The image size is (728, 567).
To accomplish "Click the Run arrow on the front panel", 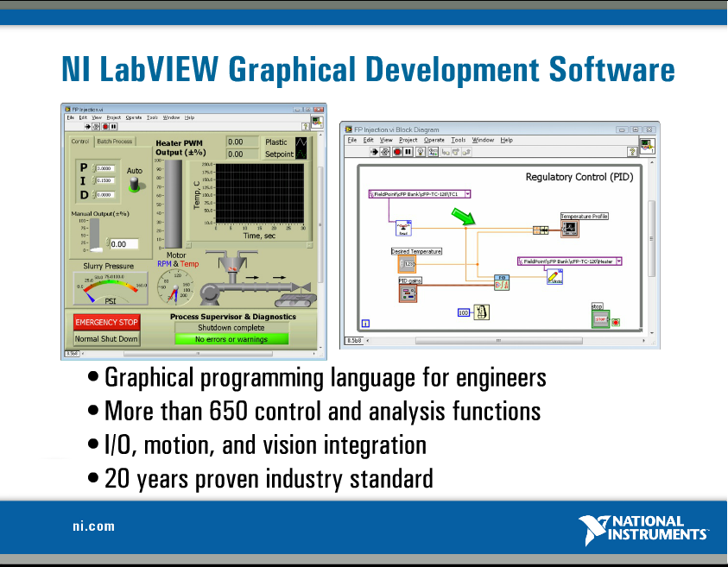I will [87, 125].
